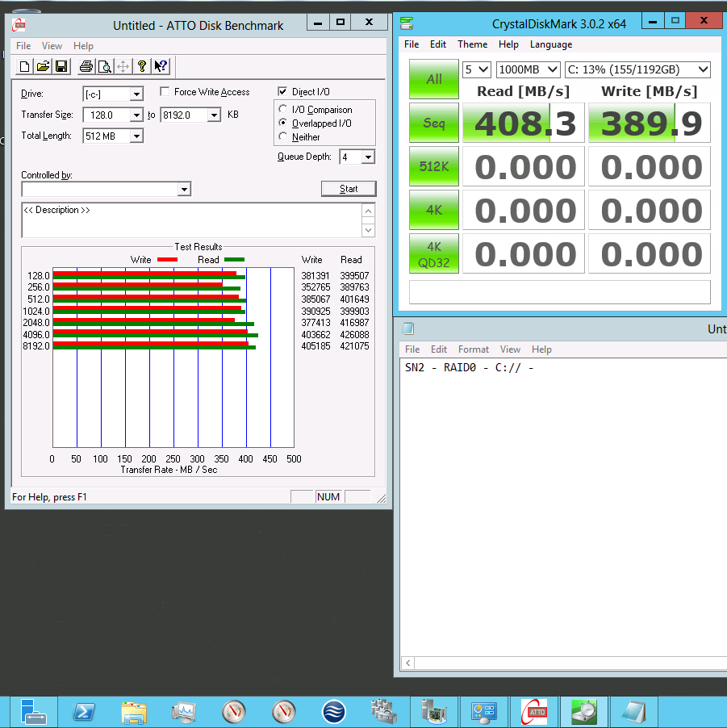
Task: Open the Theme menu in CrystalDiskMark
Action: click(472, 44)
